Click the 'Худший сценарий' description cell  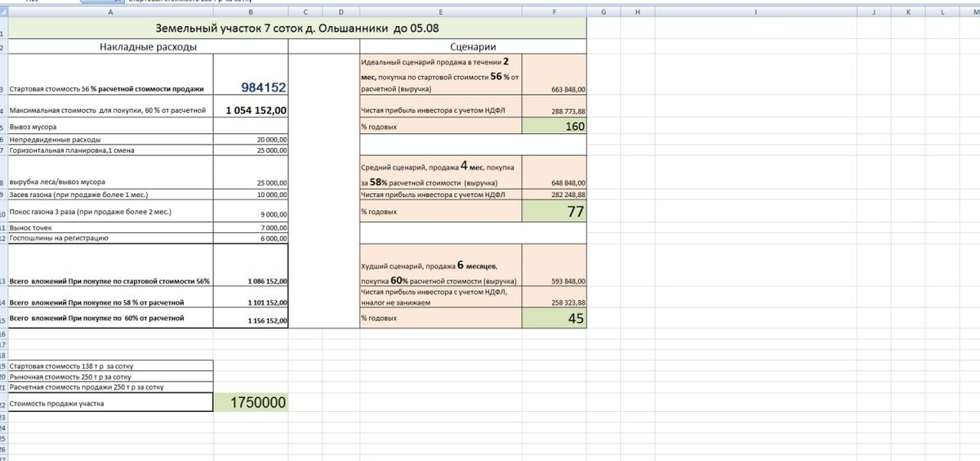click(x=440, y=265)
